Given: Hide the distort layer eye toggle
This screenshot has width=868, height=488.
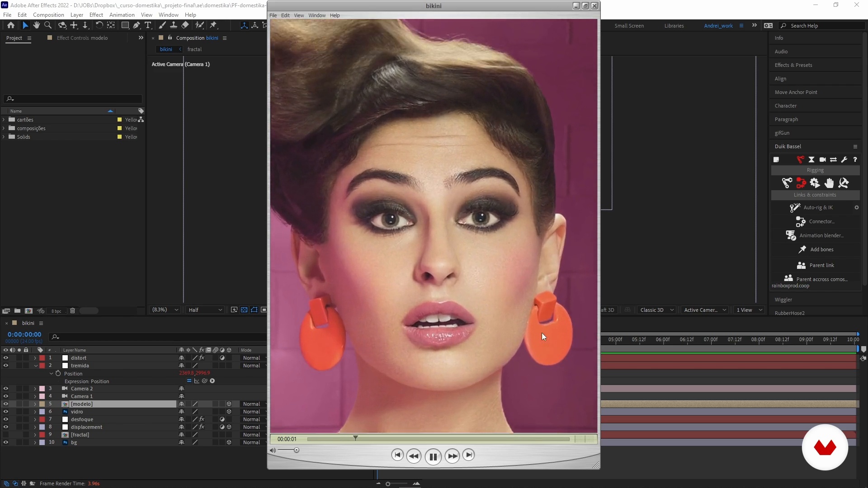Looking at the screenshot, I should tap(5, 358).
